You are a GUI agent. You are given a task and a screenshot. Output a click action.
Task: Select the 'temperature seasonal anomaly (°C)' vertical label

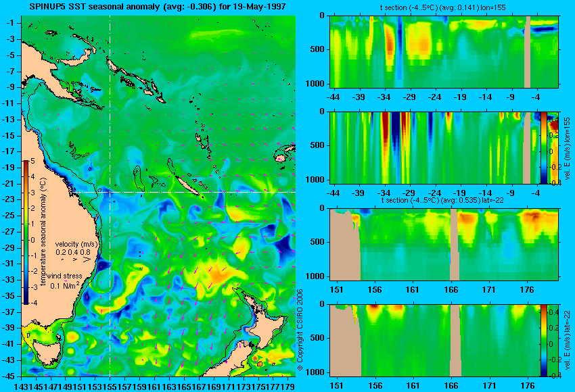[43, 232]
